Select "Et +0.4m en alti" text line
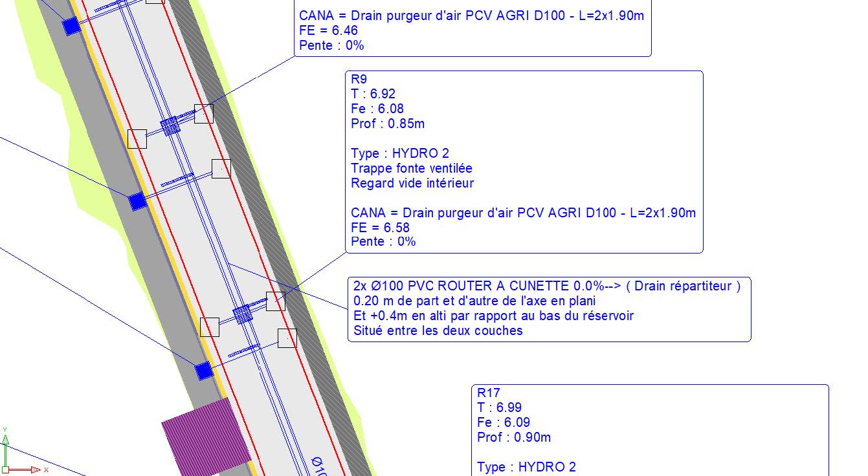The width and height of the screenshot is (868, 476). click(x=493, y=316)
